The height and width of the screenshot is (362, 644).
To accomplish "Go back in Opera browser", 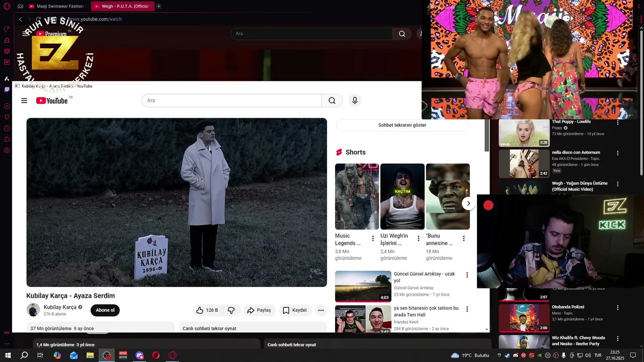I will (x=20, y=19).
